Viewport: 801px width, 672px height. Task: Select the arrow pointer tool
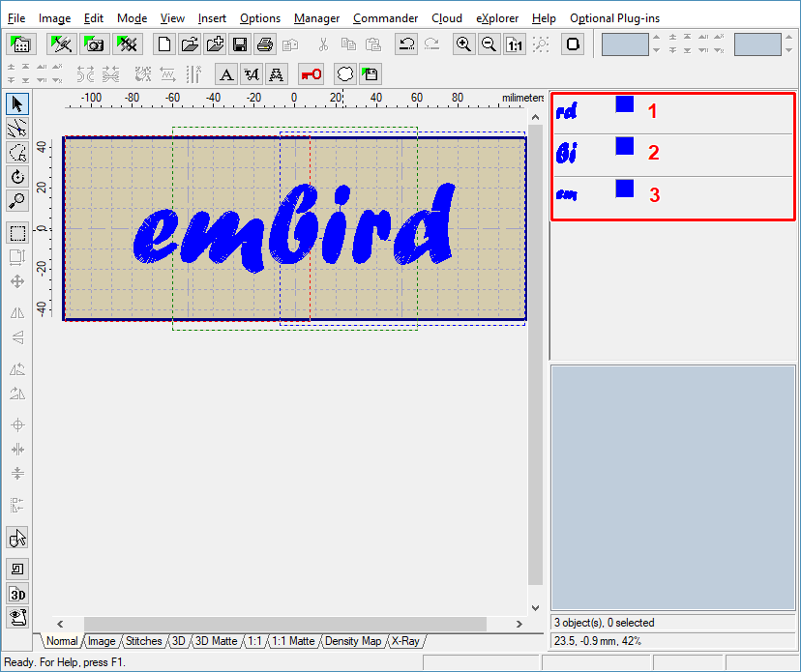pyautogui.click(x=17, y=103)
